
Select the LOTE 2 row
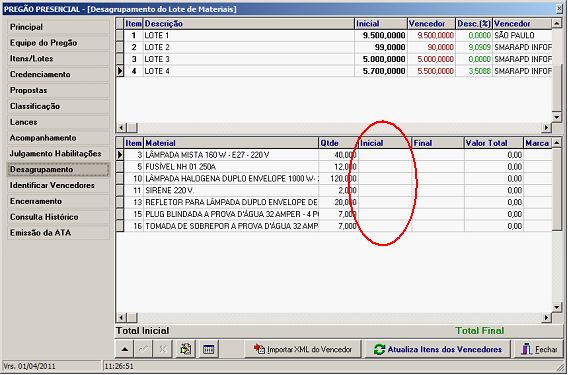tap(333, 47)
